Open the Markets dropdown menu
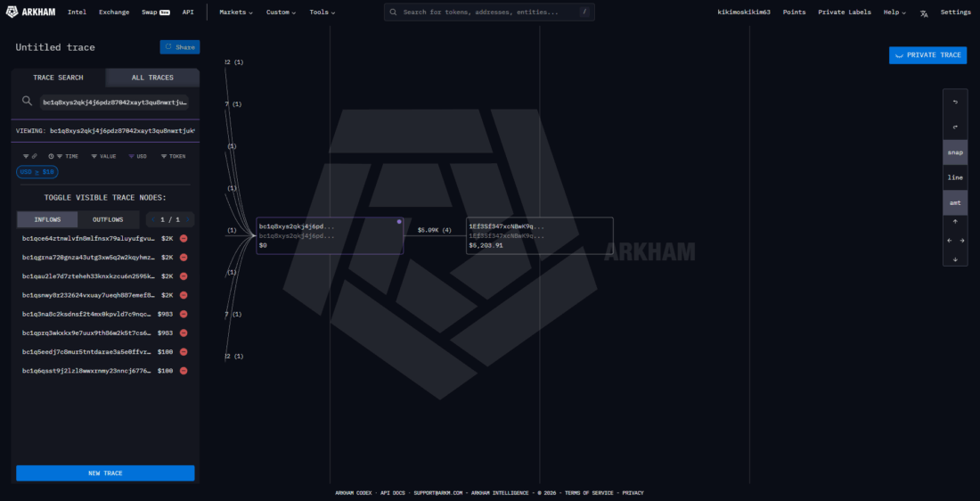Viewport: 980px width, 501px height. (236, 12)
